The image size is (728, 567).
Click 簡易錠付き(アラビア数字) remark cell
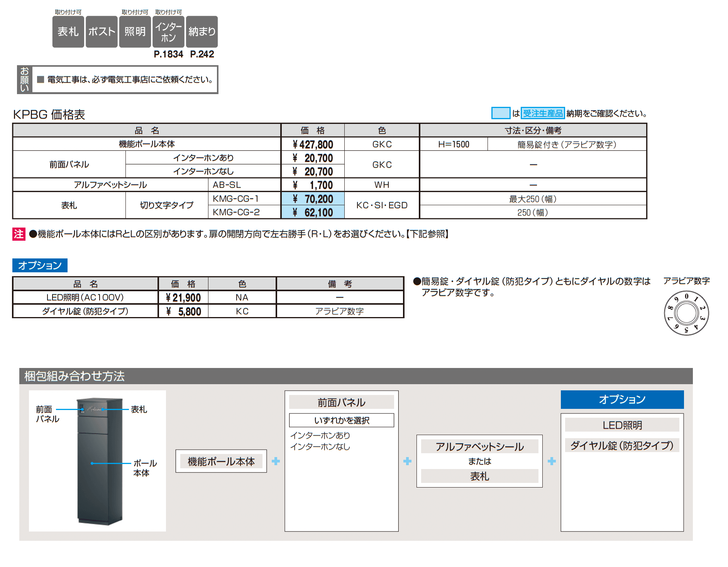pos(567,144)
